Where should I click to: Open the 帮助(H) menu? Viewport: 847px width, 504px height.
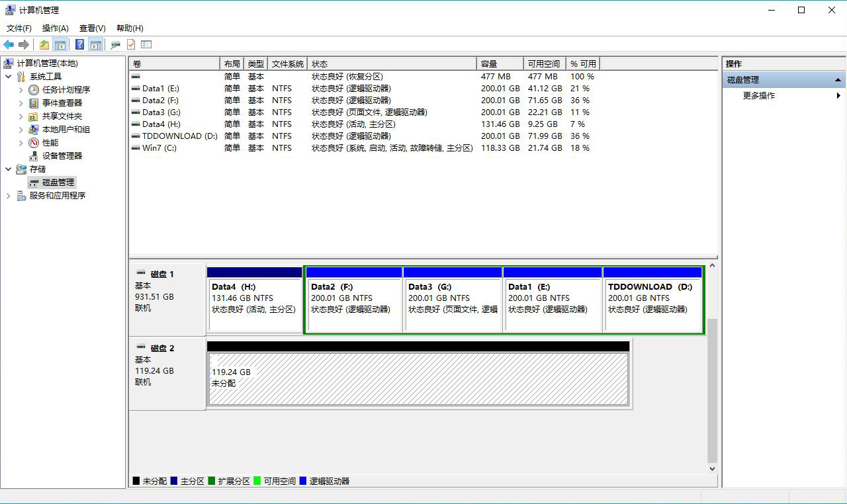pos(130,28)
